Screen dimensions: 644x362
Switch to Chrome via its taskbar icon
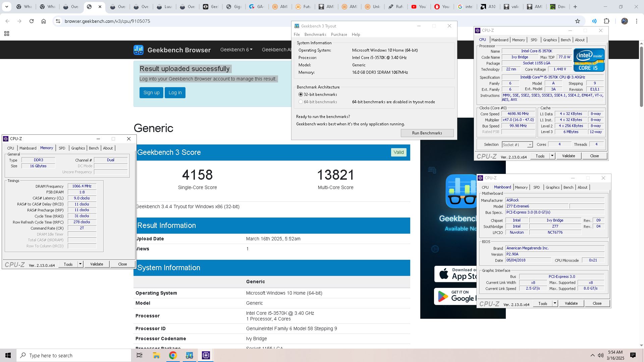[x=173, y=355]
